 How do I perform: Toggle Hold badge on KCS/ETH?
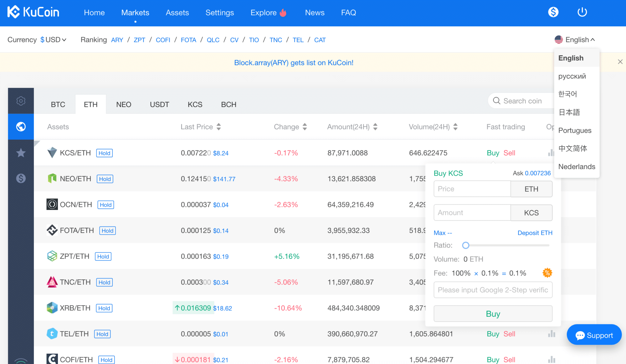tap(104, 153)
